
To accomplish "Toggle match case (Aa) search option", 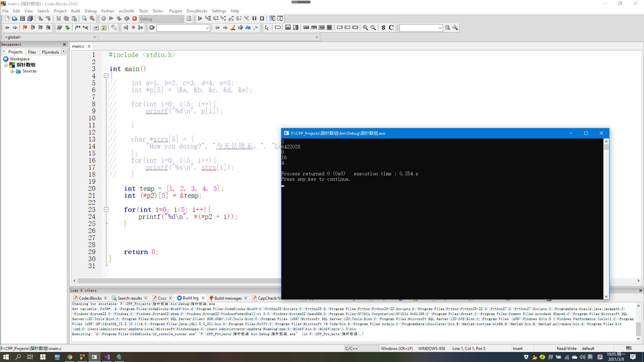I will (248, 28).
